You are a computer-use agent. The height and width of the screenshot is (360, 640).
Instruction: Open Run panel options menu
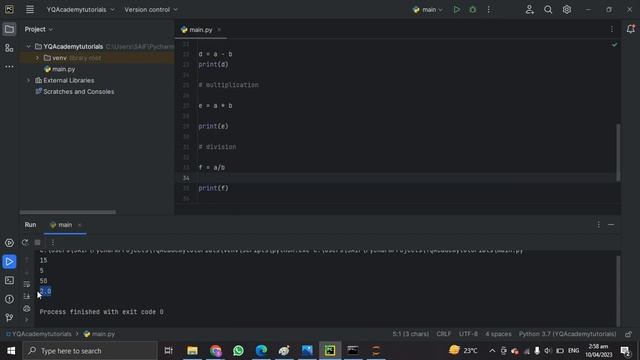tap(598, 225)
